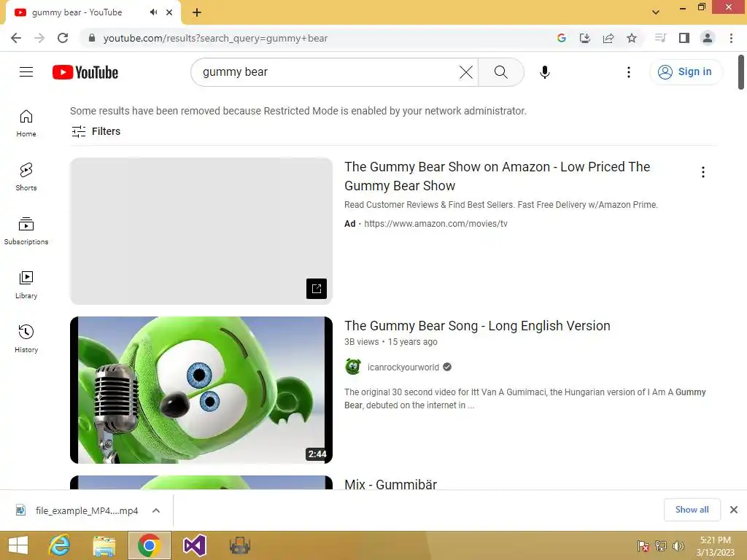Open Shorts in the sidebar

26,177
